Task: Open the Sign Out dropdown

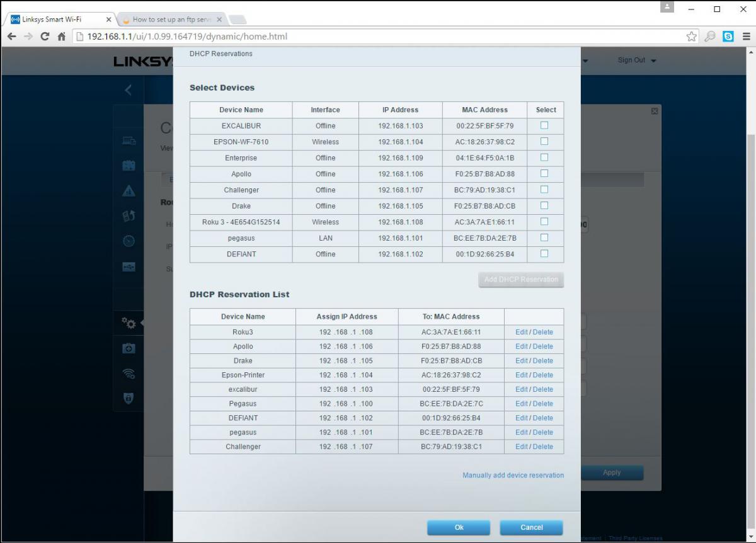Action: tap(636, 60)
